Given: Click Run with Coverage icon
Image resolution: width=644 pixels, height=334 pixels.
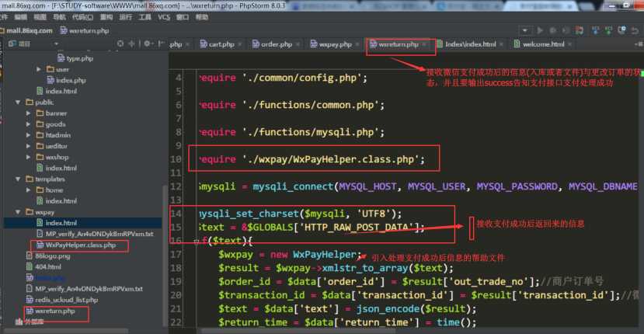Looking at the screenshot, I should [x=566, y=30].
